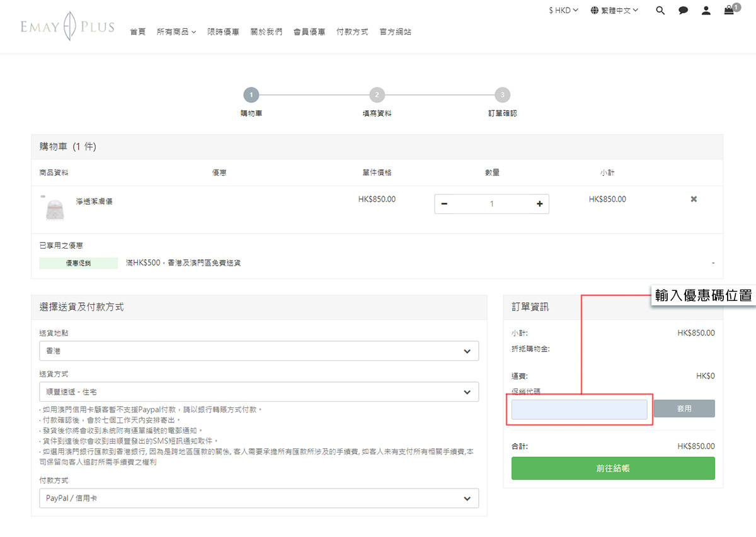Open the 繁體中文 language dropdown
The image size is (756, 537).
[x=614, y=10]
